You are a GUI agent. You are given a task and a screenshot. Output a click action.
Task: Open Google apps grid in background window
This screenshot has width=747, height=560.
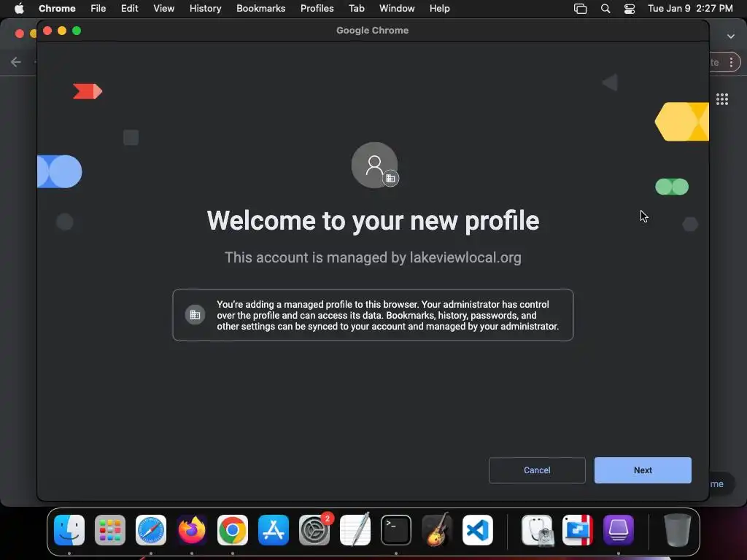[722, 99]
